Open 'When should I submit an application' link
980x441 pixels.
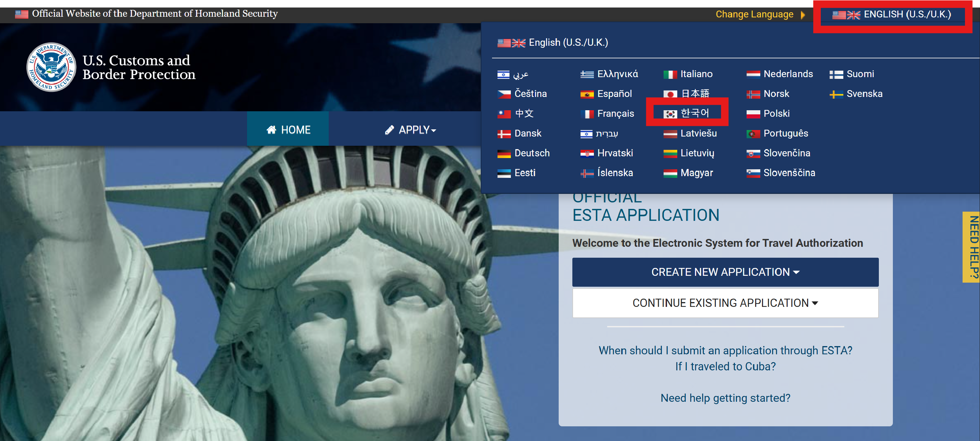pos(725,350)
